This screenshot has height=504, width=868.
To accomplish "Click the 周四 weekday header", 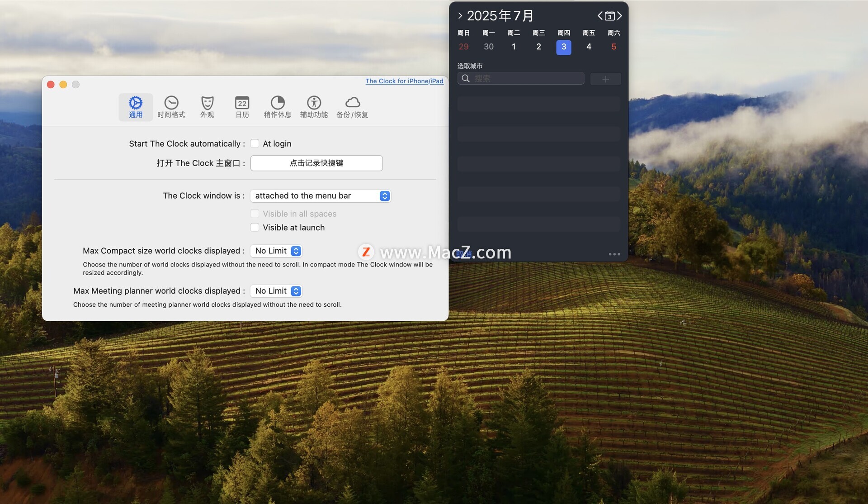I will [x=564, y=33].
